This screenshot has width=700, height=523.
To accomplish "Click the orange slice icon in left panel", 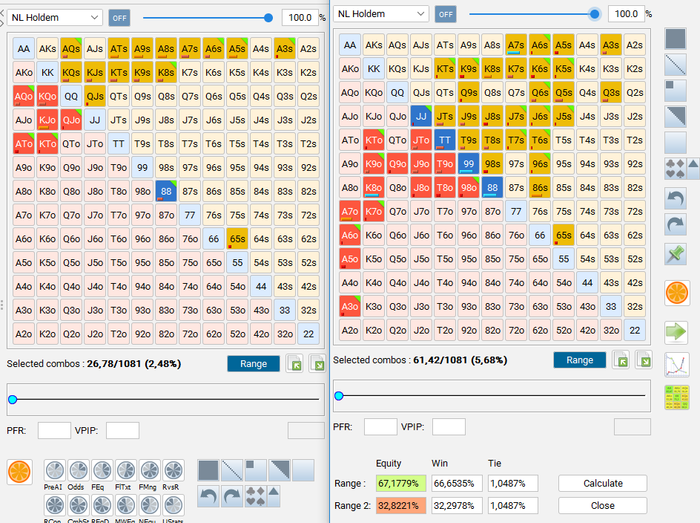I will (x=20, y=472).
